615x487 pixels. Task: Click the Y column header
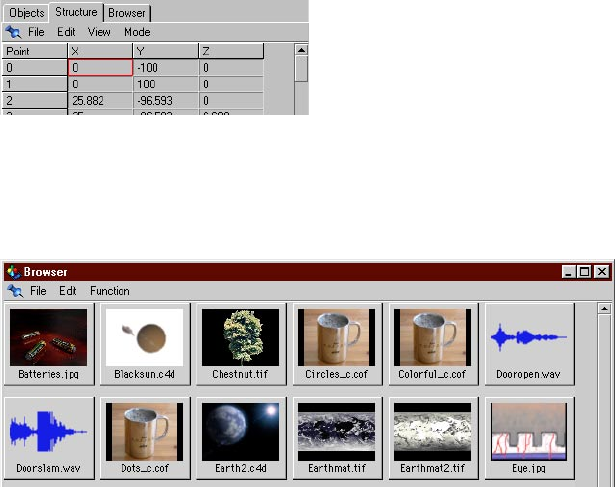coord(166,51)
